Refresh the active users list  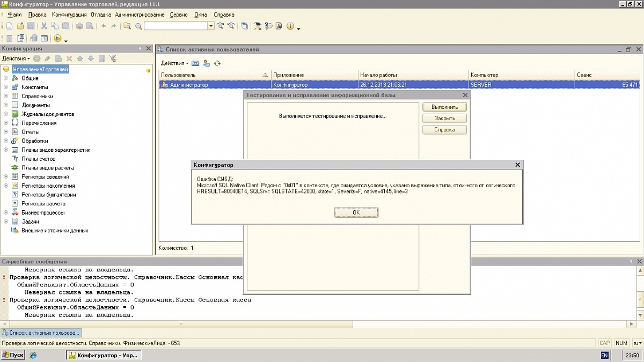click(x=217, y=63)
